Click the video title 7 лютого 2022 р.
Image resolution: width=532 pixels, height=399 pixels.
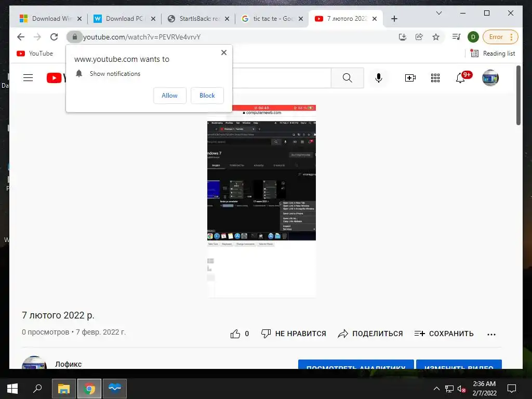[x=58, y=315]
